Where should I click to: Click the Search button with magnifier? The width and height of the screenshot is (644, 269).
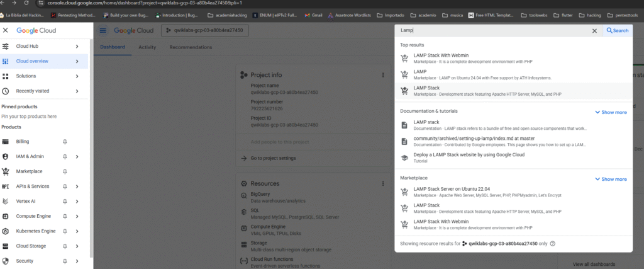coord(617,30)
